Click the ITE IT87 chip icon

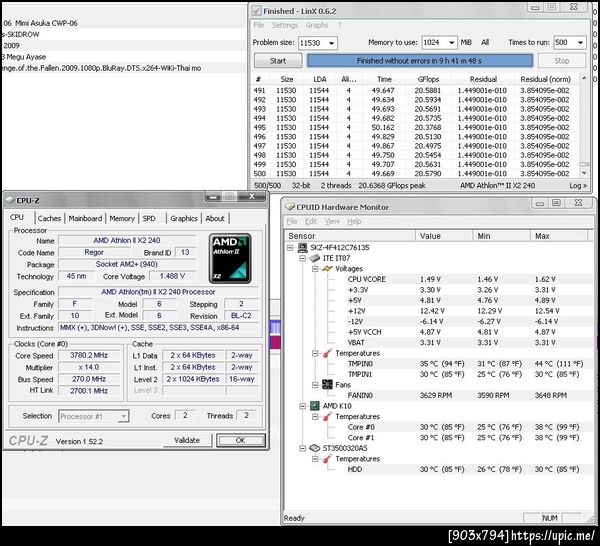(x=315, y=258)
